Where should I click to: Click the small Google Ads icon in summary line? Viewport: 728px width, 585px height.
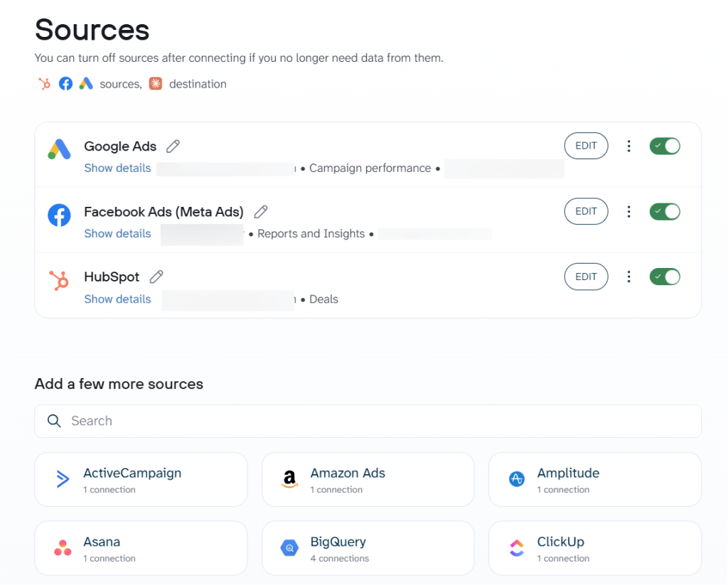point(86,84)
